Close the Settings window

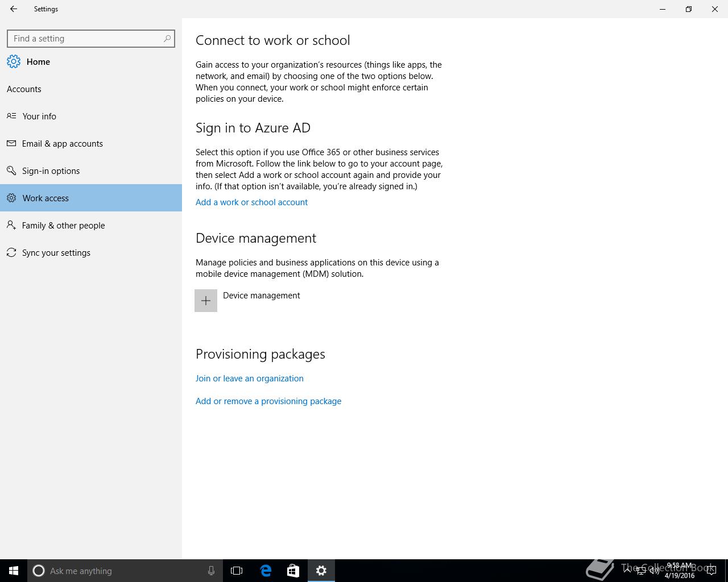(715, 9)
